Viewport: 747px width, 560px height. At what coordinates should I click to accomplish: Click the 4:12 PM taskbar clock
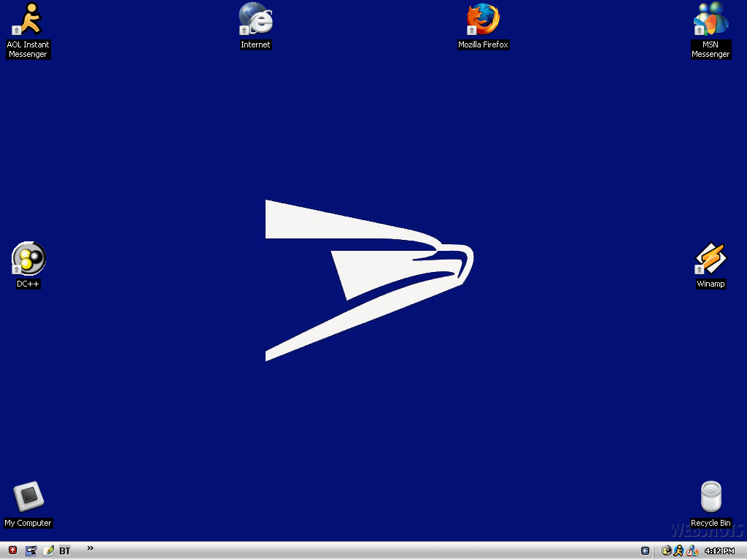(x=719, y=551)
